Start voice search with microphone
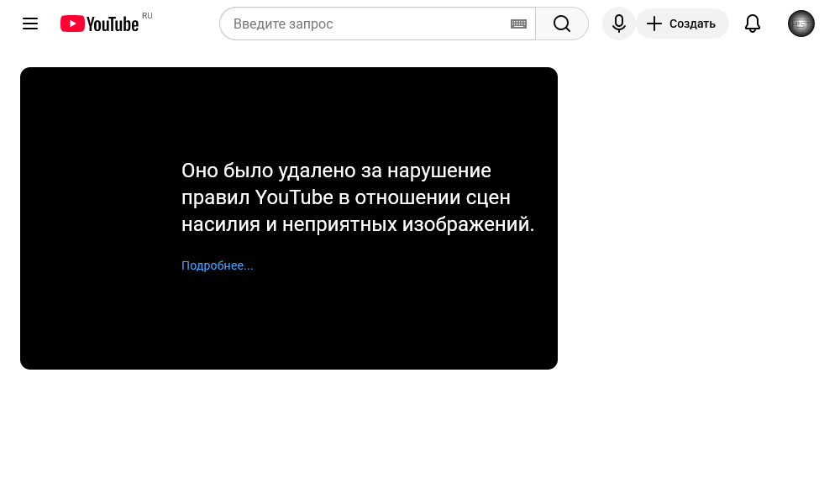840x504 pixels. click(619, 24)
